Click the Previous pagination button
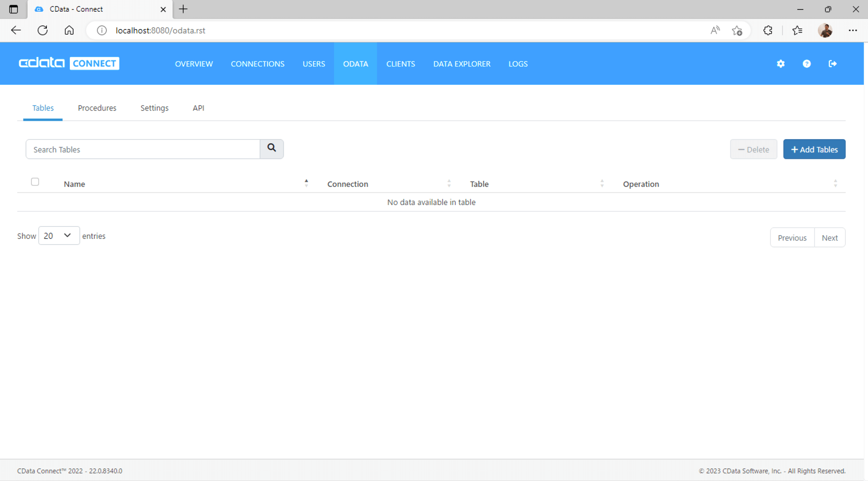The height and width of the screenshot is (481, 868). pyautogui.click(x=792, y=237)
